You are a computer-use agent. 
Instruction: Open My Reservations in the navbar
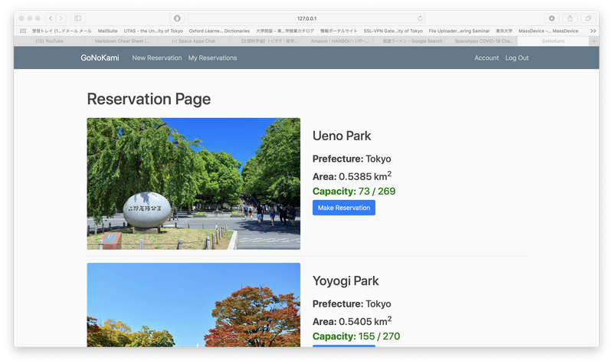pos(212,58)
